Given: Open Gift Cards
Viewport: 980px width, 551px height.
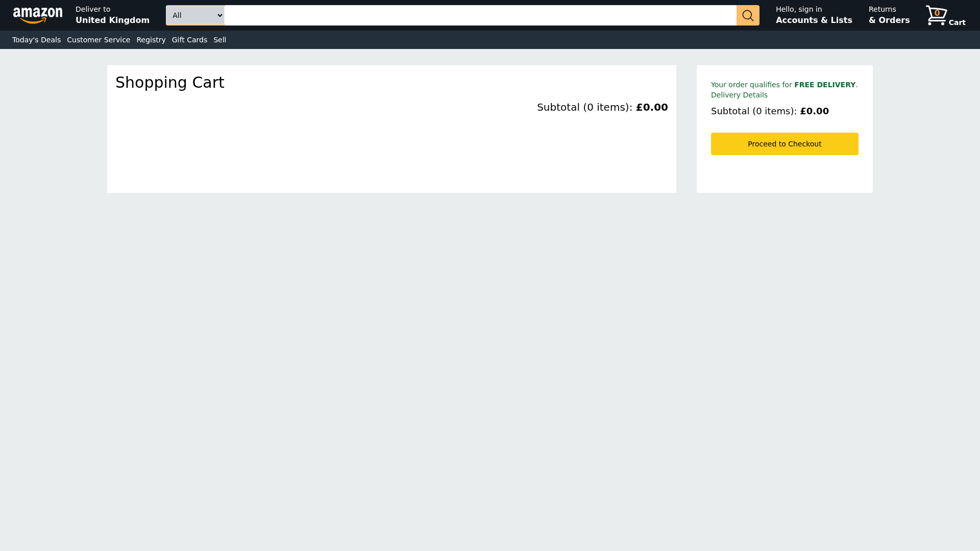Looking at the screenshot, I should [x=189, y=39].
